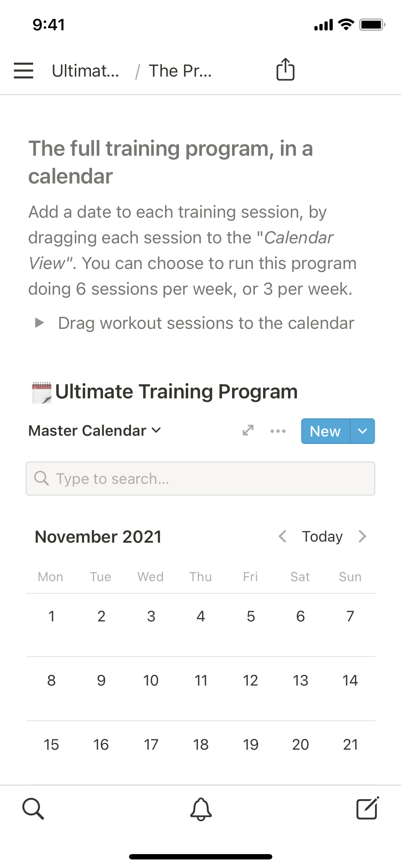Open the Ultimate Training Program database title

point(176,392)
